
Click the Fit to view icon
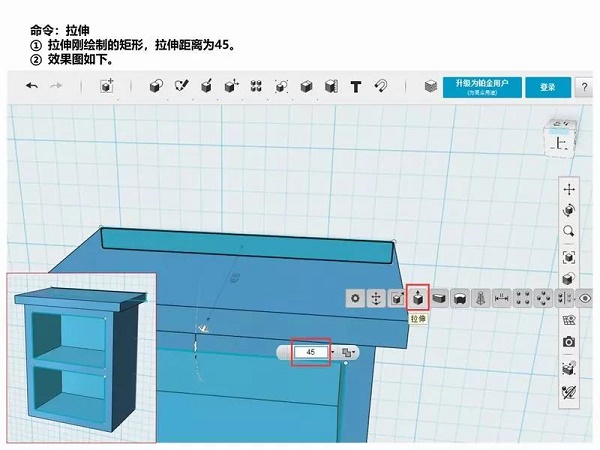(569, 256)
